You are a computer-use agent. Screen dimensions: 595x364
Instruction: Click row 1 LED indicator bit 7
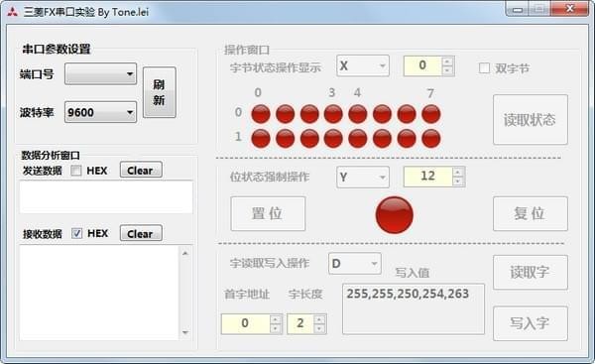click(431, 138)
